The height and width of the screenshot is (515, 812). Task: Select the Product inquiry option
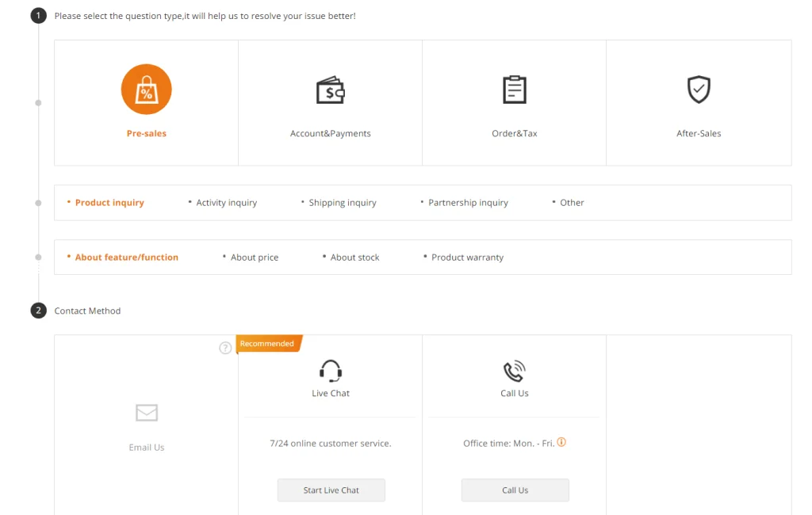click(109, 203)
